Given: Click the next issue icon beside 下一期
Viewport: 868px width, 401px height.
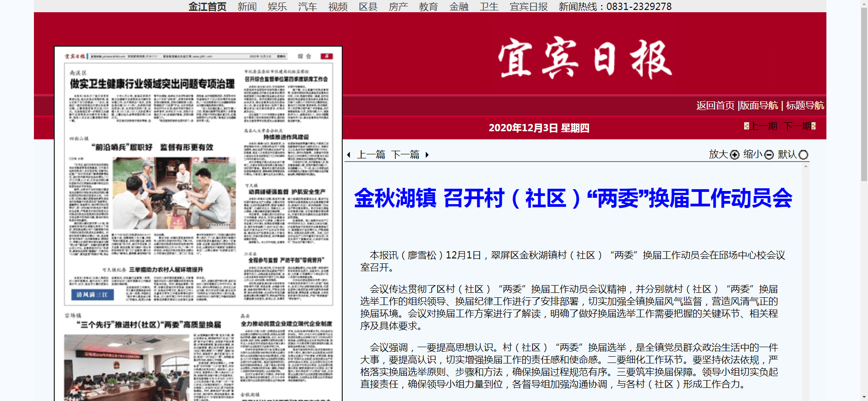Looking at the screenshot, I should tap(813, 126).
